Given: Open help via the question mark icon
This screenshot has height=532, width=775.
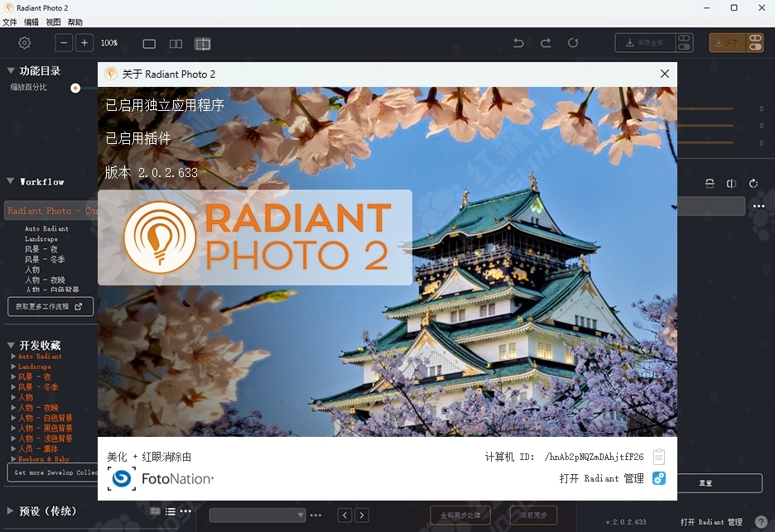Looking at the screenshot, I should (761, 521).
